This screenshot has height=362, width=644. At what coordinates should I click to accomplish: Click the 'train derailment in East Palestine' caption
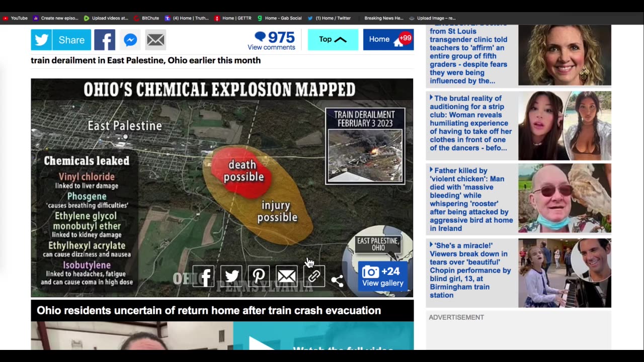pos(146,60)
